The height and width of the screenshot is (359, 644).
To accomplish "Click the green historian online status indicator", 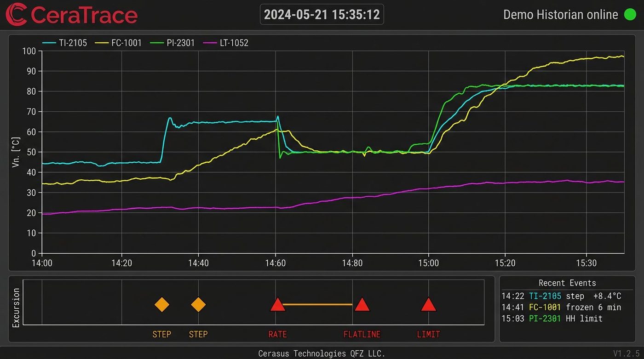I will 630,14.
